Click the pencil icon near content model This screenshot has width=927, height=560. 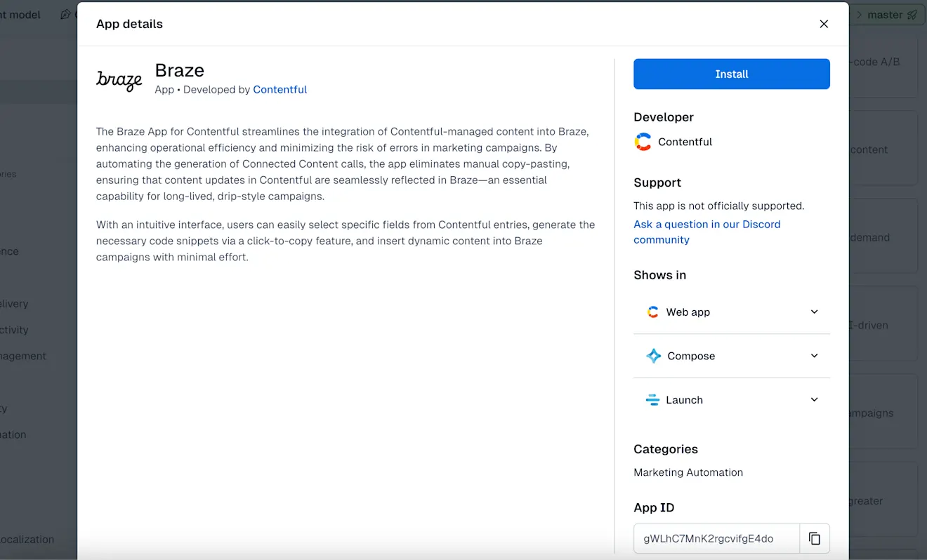(x=65, y=14)
